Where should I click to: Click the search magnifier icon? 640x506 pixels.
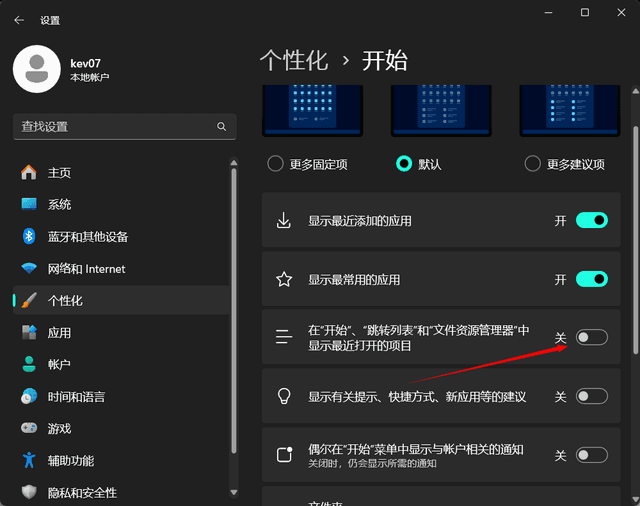[221, 127]
